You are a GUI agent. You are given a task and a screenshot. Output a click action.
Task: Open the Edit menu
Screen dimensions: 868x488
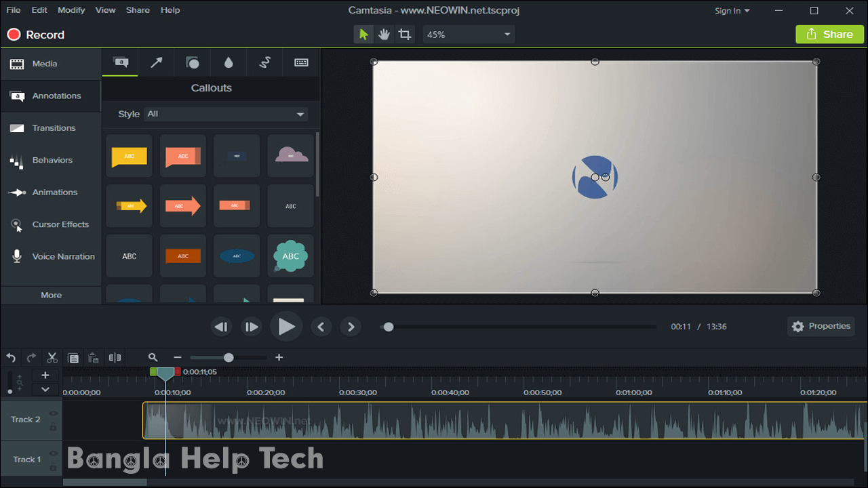point(39,10)
